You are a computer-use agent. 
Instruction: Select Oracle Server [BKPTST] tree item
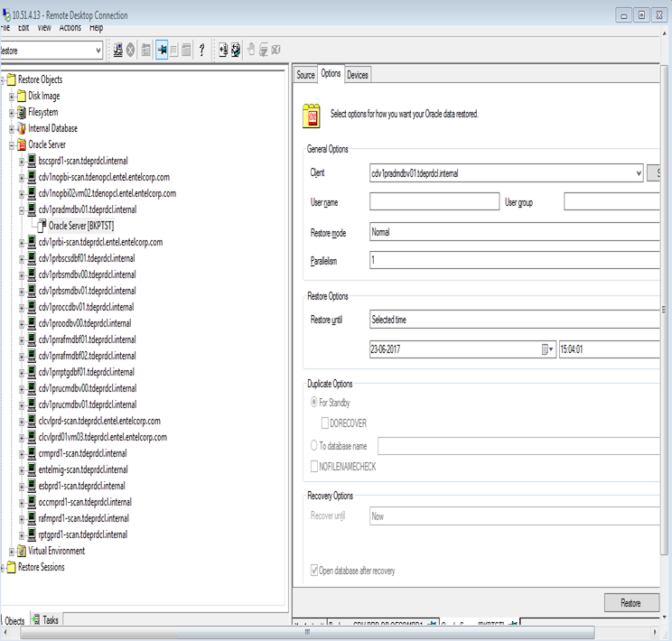point(81,226)
